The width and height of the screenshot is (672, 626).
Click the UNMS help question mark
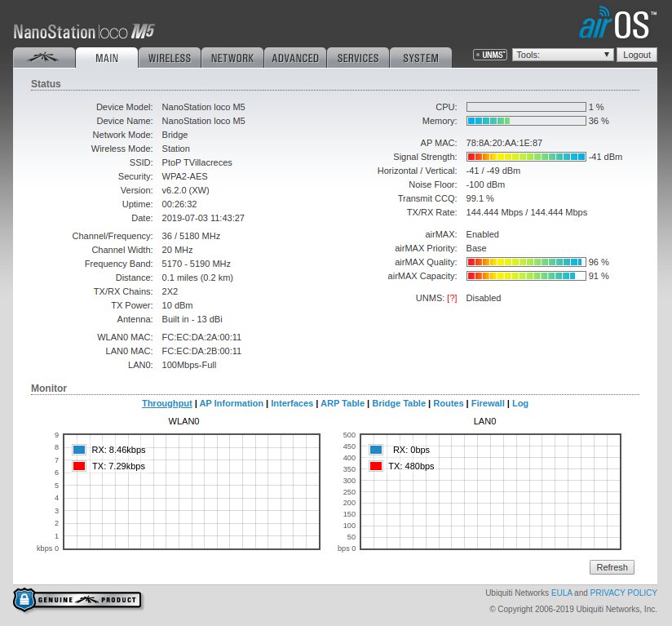click(452, 299)
